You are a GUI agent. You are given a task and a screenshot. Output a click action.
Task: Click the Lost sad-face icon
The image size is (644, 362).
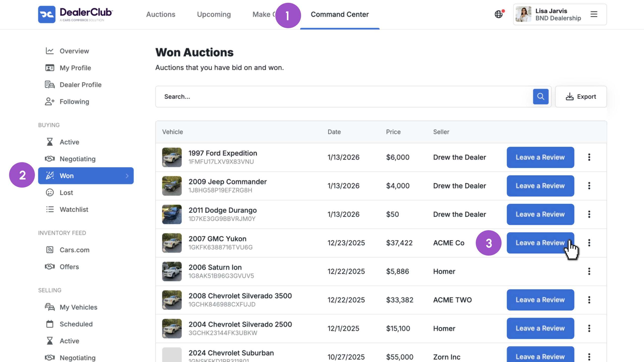[50, 193]
